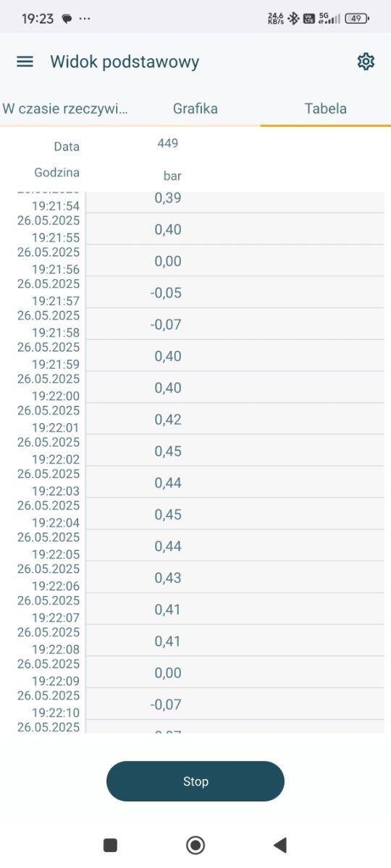Tap the Bluetooth icon in status bar
This screenshot has height=868, width=391.
(293, 19)
